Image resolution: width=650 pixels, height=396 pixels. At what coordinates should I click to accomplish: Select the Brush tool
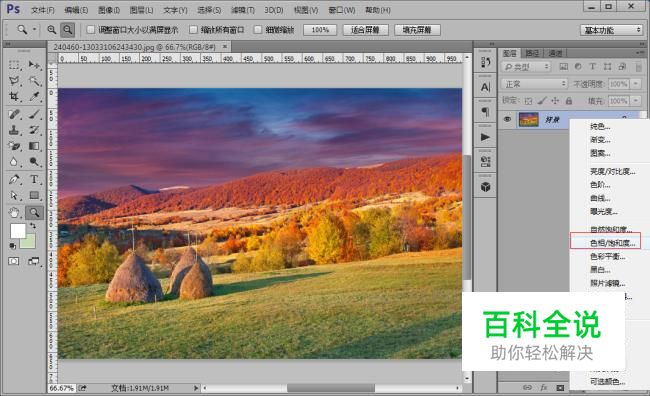(x=34, y=114)
